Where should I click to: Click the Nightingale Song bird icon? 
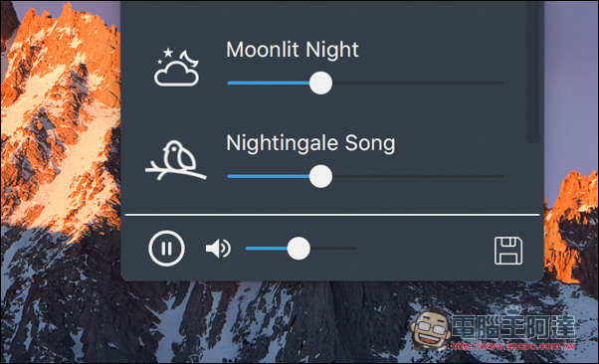click(176, 160)
